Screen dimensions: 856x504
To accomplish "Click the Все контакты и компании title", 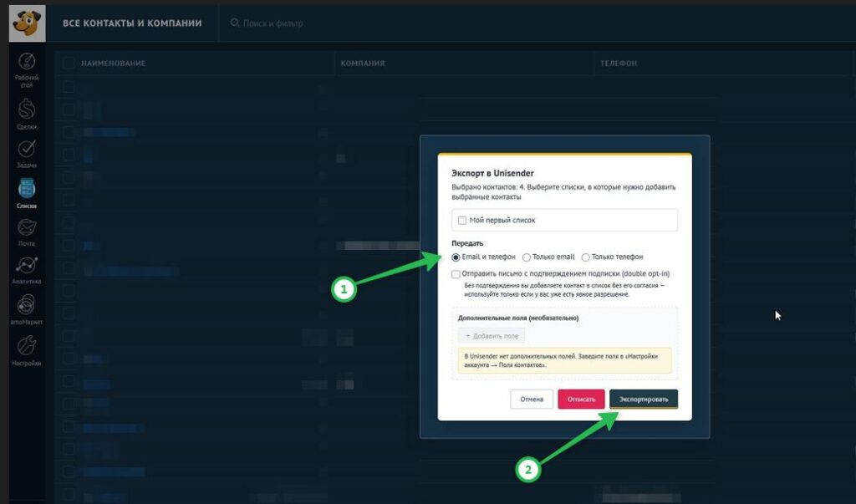I will [x=132, y=23].
